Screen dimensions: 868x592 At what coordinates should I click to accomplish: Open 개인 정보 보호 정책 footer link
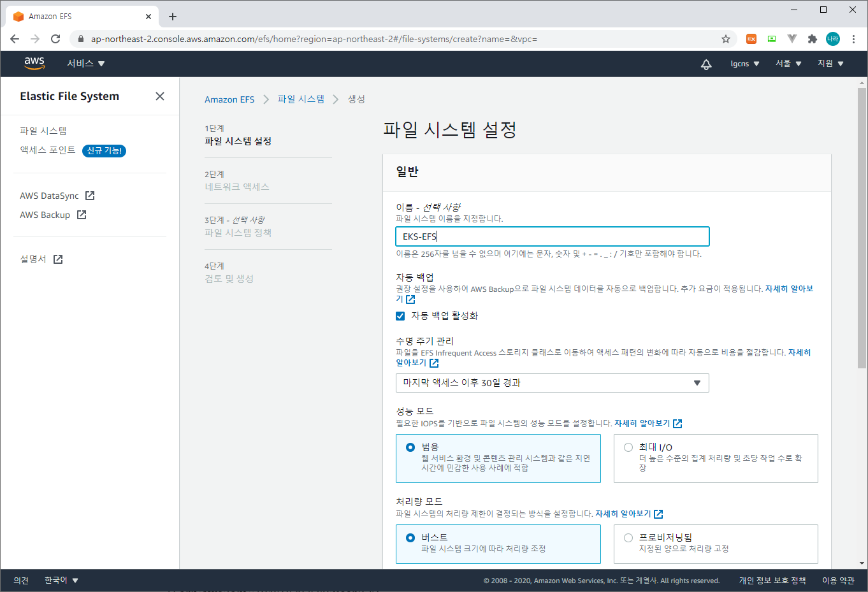coord(772,581)
